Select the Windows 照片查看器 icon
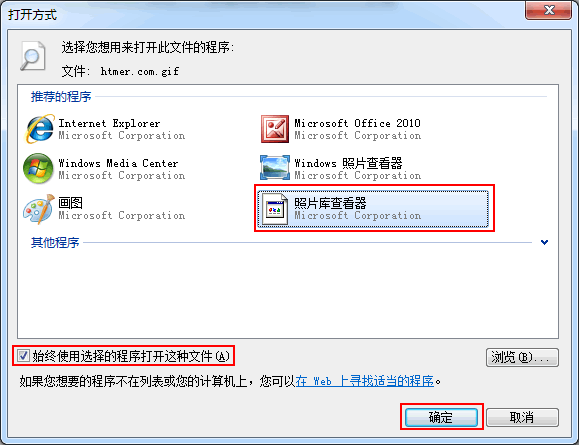 [x=275, y=168]
